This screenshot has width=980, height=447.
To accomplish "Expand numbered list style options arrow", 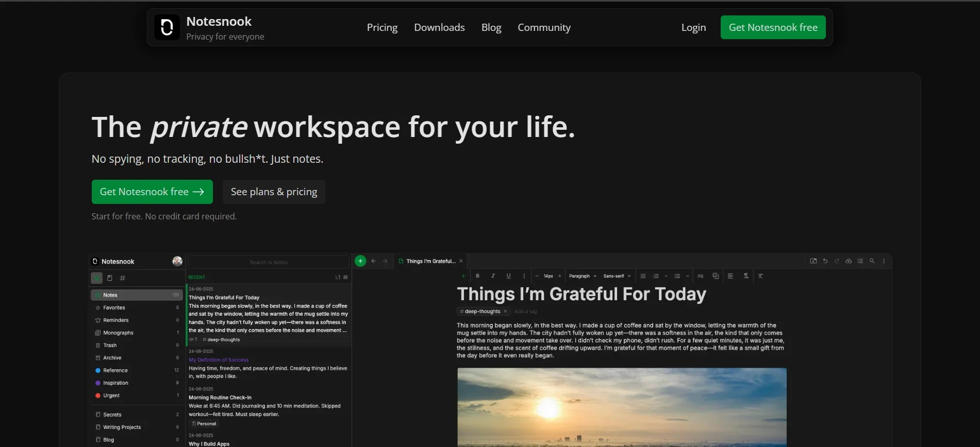I will [x=666, y=276].
